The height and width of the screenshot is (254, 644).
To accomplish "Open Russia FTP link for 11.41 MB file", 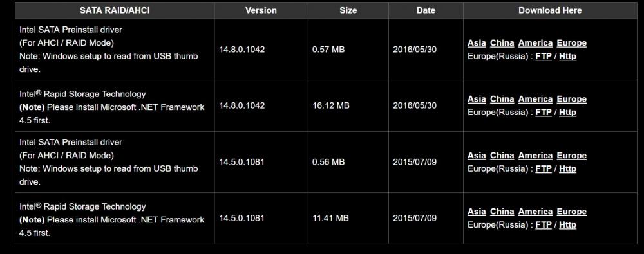I will pos(544,225).
